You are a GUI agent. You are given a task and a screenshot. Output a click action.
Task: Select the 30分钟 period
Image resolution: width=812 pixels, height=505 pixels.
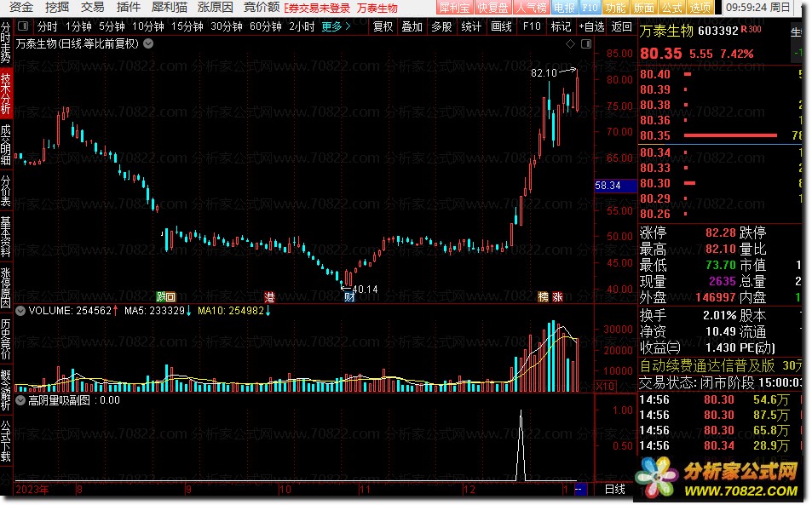pos(227,26)
